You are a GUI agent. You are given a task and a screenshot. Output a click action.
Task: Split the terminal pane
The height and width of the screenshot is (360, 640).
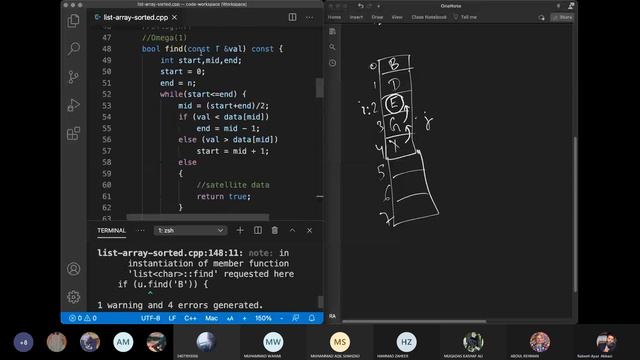(x=258, y=231)
